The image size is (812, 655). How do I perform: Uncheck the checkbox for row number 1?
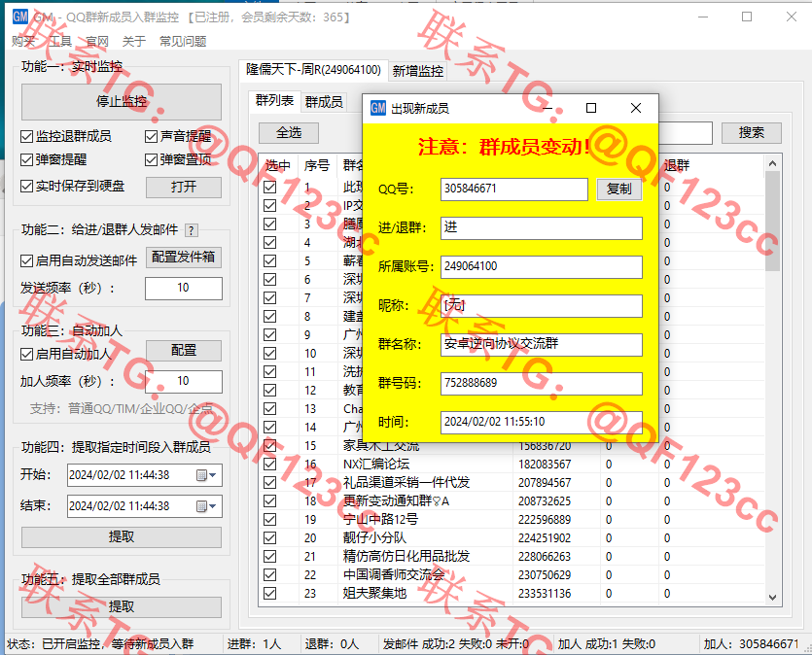(269, 188)
